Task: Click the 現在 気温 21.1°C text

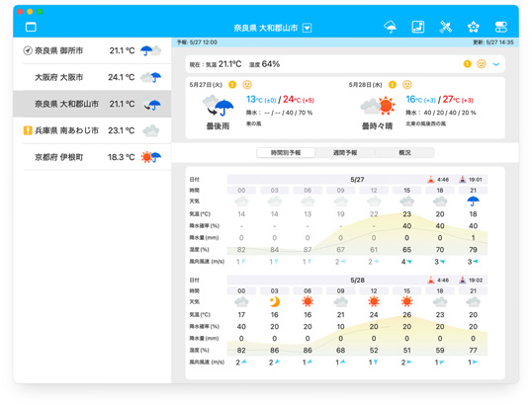Action: (x=216, y=64)
